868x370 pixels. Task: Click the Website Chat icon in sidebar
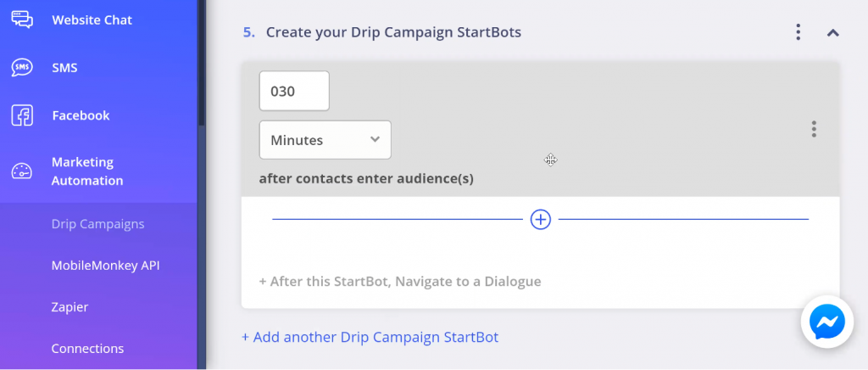coord(22,20)
